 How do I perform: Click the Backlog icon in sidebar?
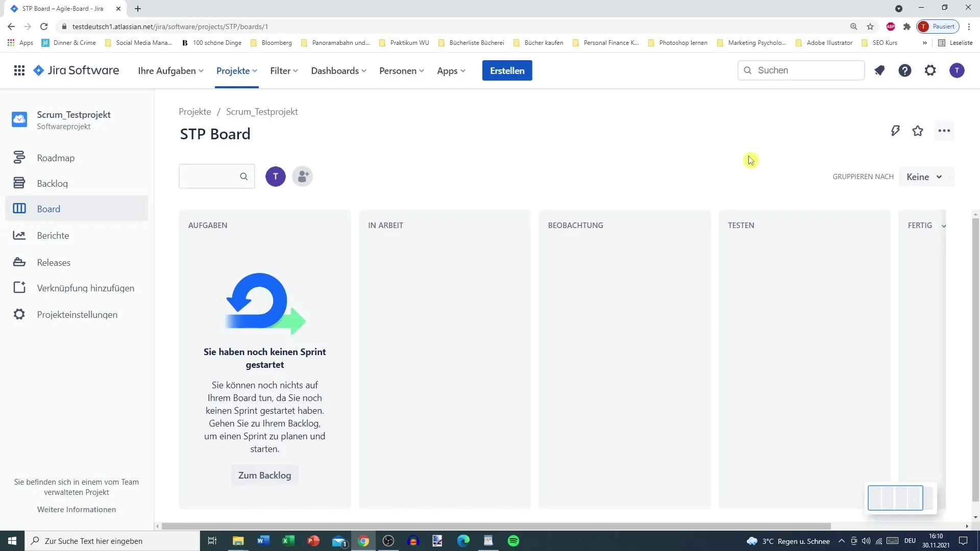pyautogui.click(x=19, y=183)
